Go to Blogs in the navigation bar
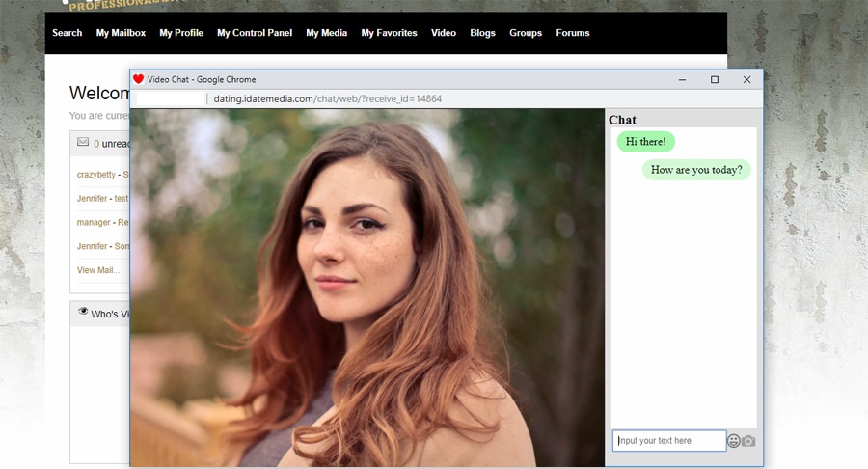 click(x=483, y=33)
